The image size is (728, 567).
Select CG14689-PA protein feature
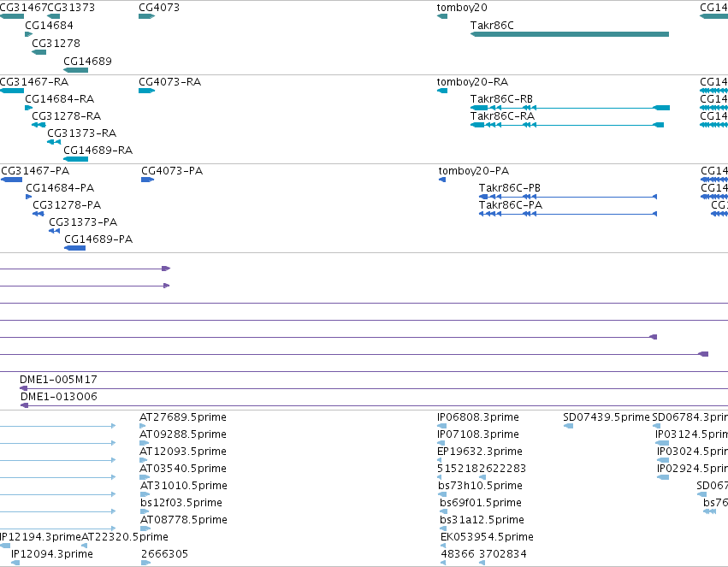pyautogui.click(x=74, y=248)
